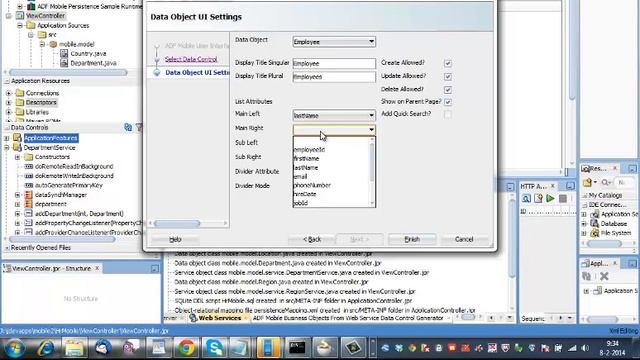Click the volume icon in system tray

coord(585,348)
